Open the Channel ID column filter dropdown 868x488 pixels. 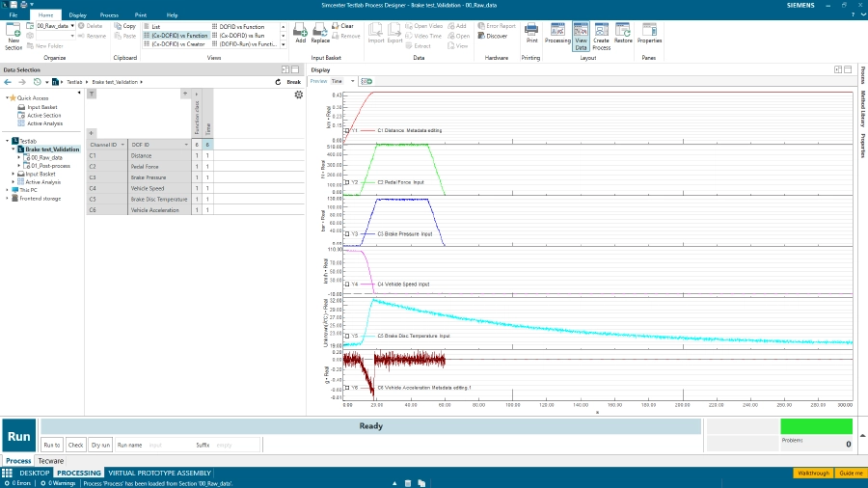coord(122,145)
